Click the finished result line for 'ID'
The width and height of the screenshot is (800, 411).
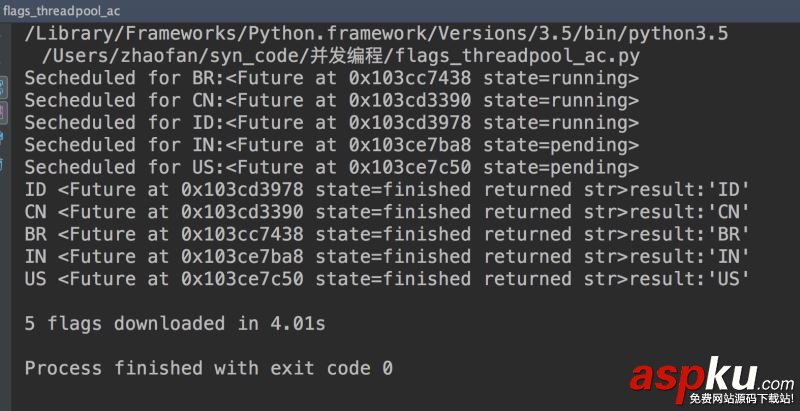click(387, 190)
